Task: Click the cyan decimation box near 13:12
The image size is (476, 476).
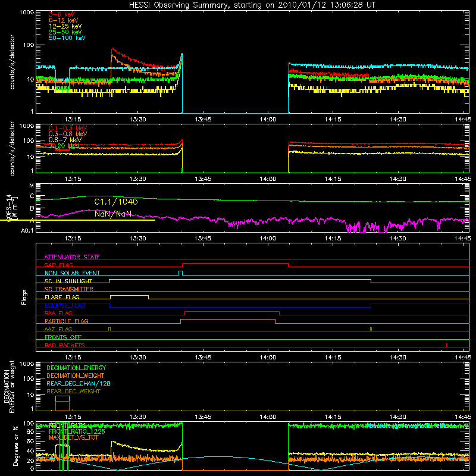Action: point(62,399)
